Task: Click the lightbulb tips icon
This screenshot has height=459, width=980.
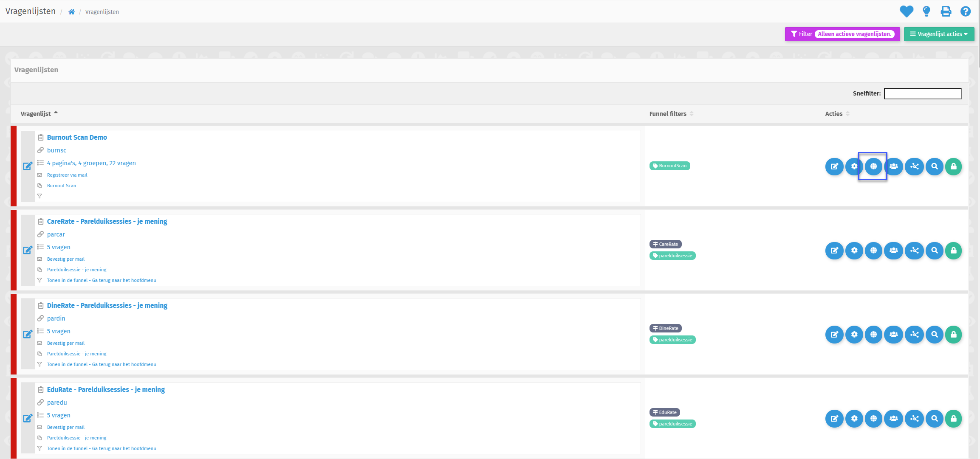Action: click(926, 11)
